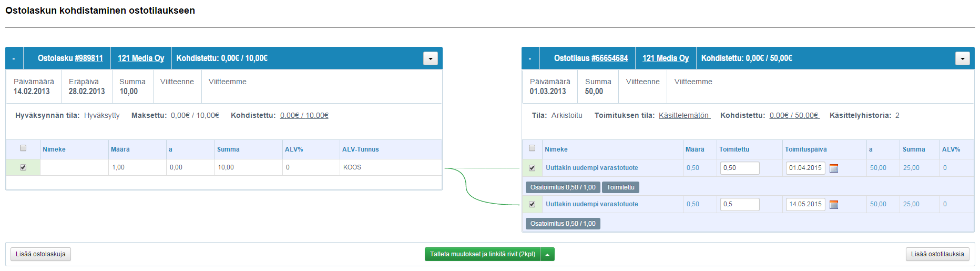Collapse the Ostotilaus #66654684 panel with minus
980x271 pixels.
tap(530, 58)
